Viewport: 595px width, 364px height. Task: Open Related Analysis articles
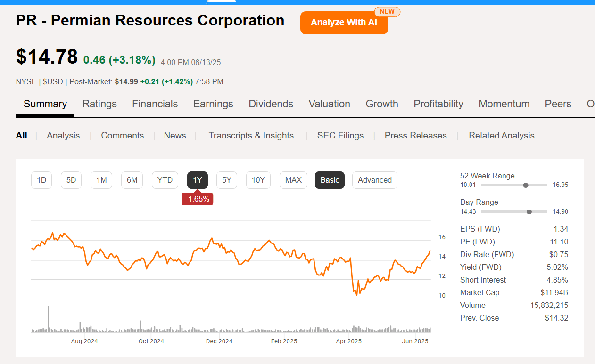tap(501, 135)
